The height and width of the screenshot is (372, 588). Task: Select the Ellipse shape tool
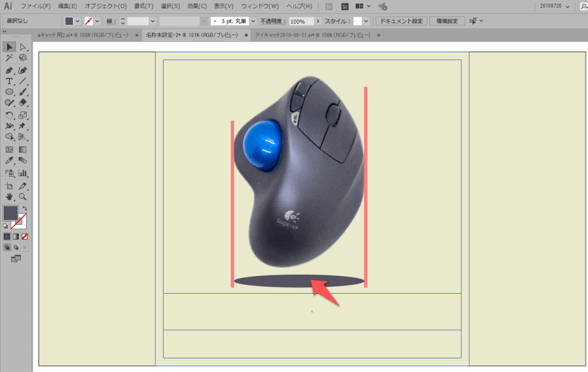pos(9,92)
